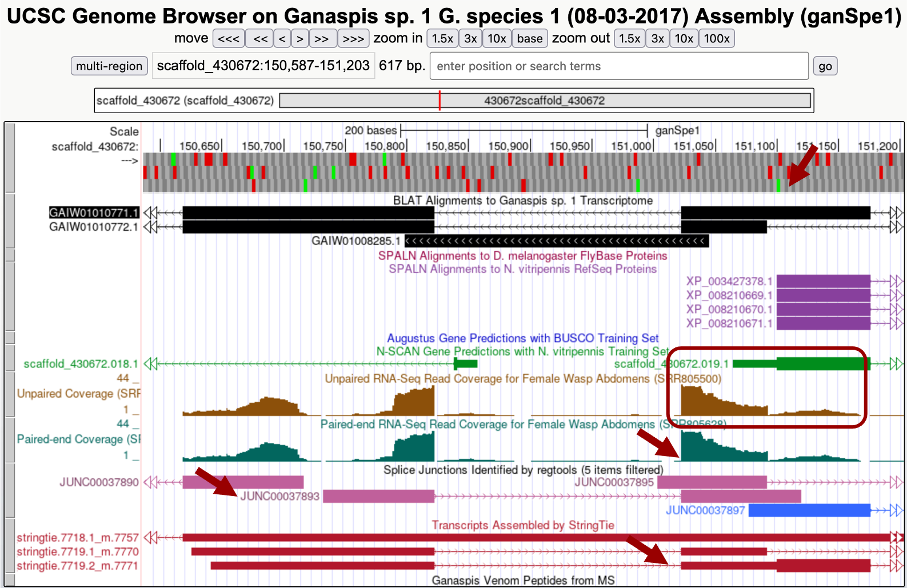Zoom in to base level
This screenshot has height=588, width=907.
point(530,39)
